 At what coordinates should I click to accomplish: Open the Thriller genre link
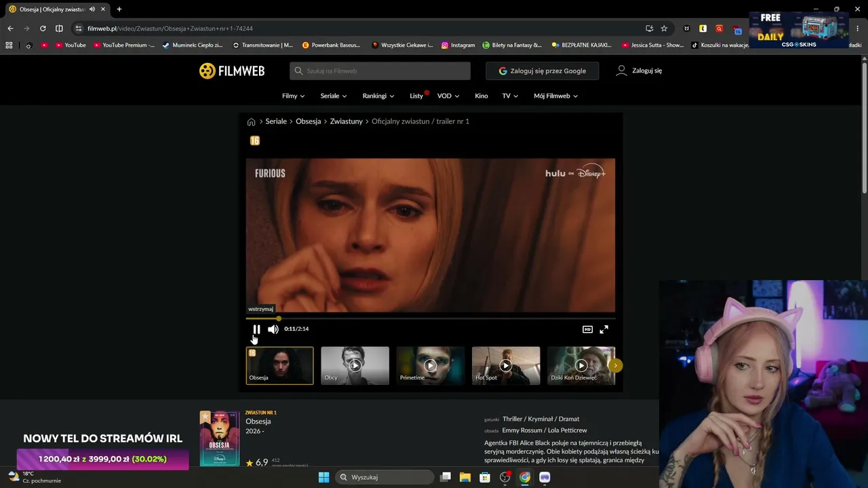[513, 419]
